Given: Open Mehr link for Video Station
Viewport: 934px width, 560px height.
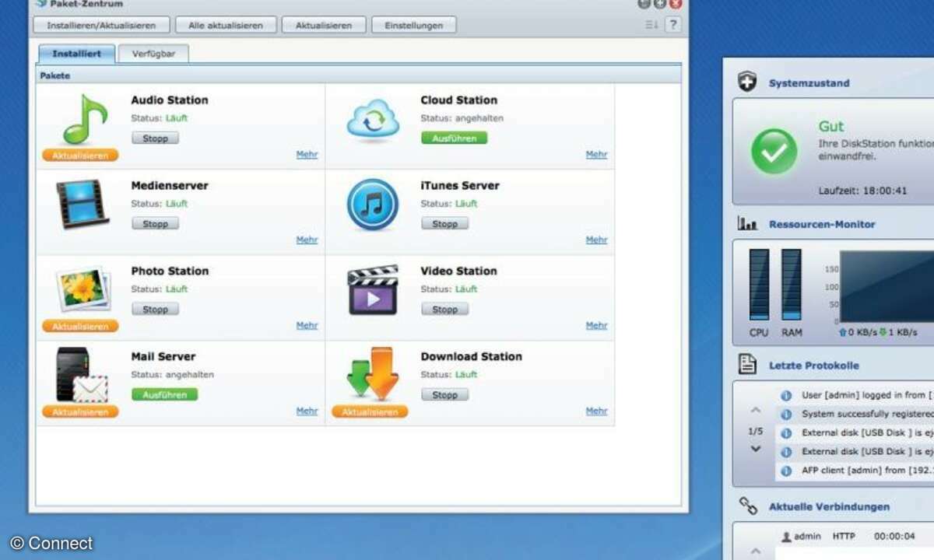Looking at the screenshot, I should [596, 326].
